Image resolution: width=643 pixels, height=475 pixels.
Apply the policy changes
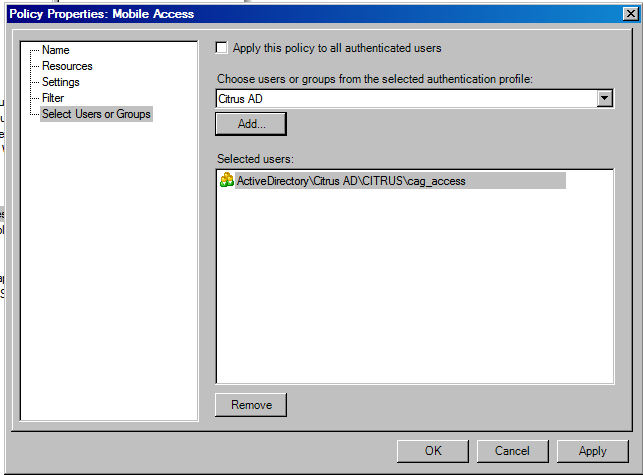coord(593,451)
